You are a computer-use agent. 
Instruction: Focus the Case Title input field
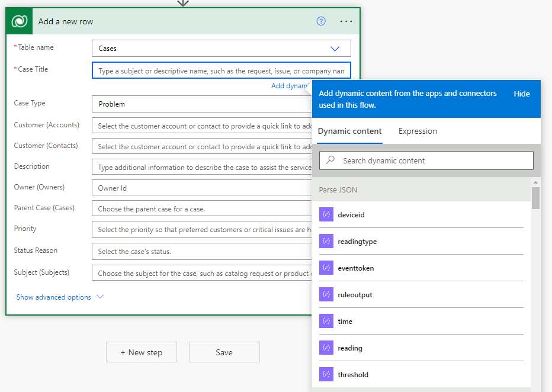click(222, 70)
